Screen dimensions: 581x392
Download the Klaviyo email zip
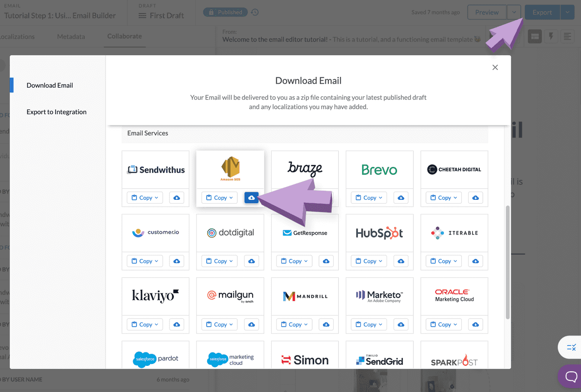[x=177, y=324]
